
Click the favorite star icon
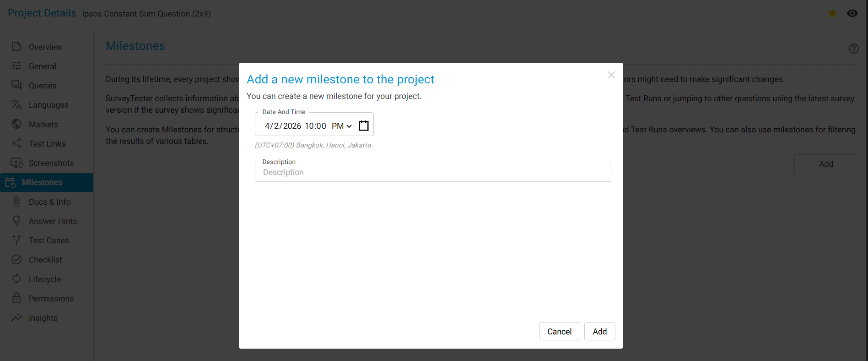832,13
